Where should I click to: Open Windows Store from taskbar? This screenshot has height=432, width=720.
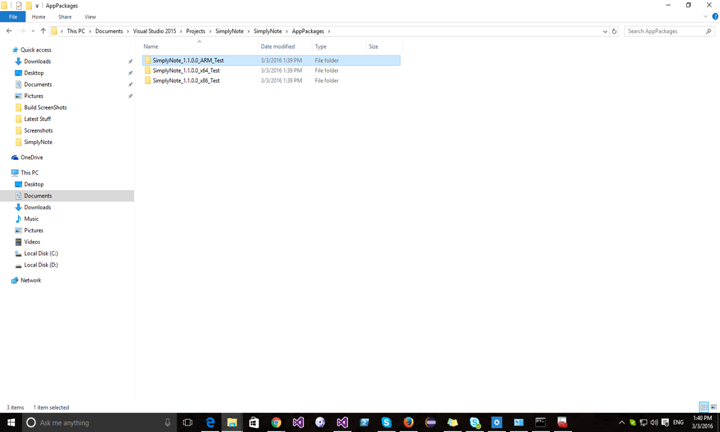(x=254, y=422)
